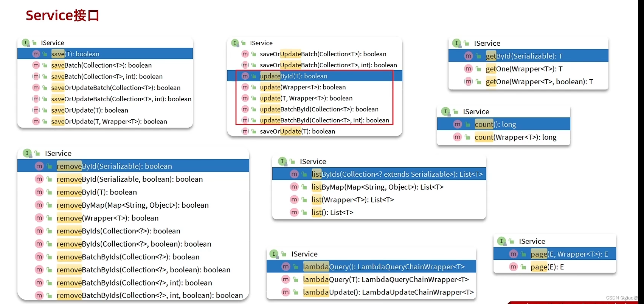Click IService interface icon above getById(Serializable): T
Image resolution: width=644 pixels, height=304 pixels.
(457, 43)
